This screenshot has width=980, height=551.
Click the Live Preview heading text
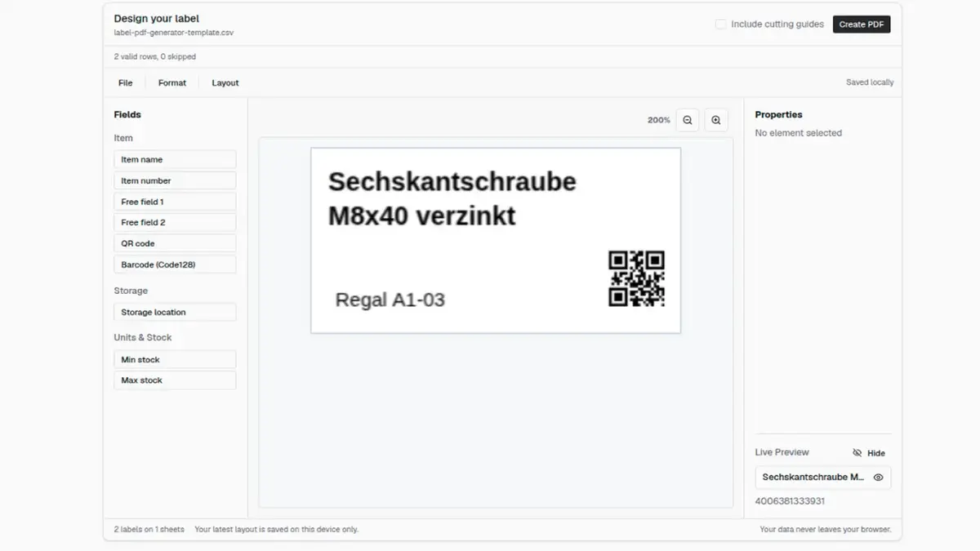click(x=782, y=452)
